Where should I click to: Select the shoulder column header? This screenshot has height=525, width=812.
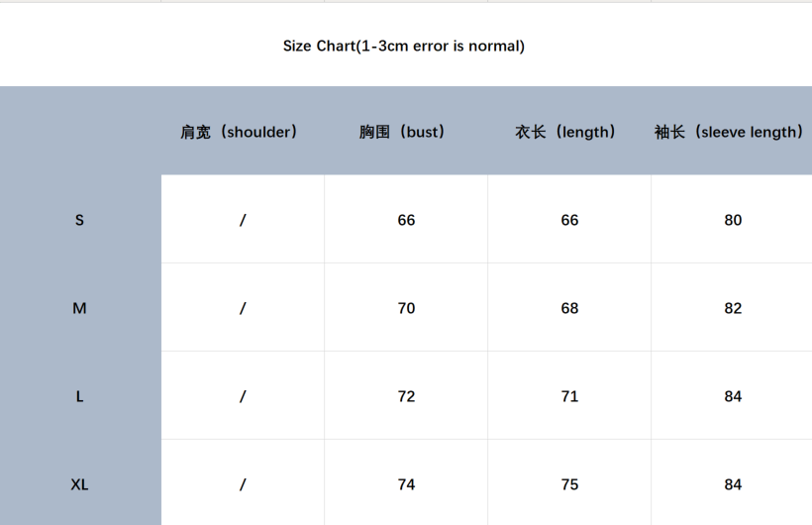pyautogui.click(x=239, y=132)
